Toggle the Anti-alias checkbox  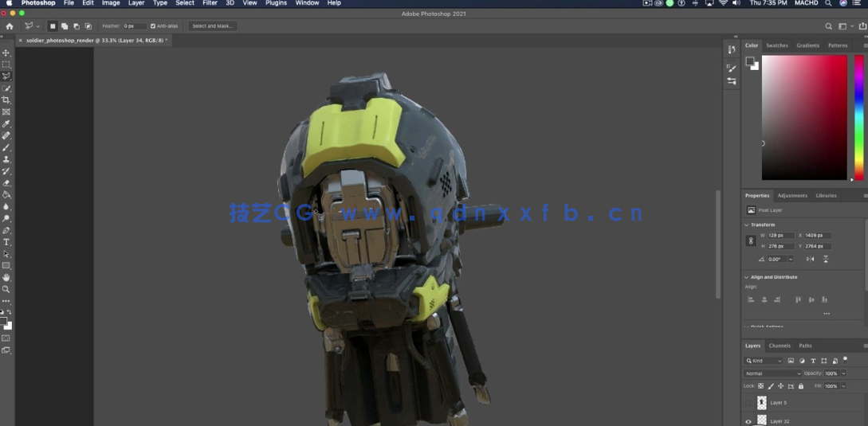pyautogui.click(x=153, y=26)
